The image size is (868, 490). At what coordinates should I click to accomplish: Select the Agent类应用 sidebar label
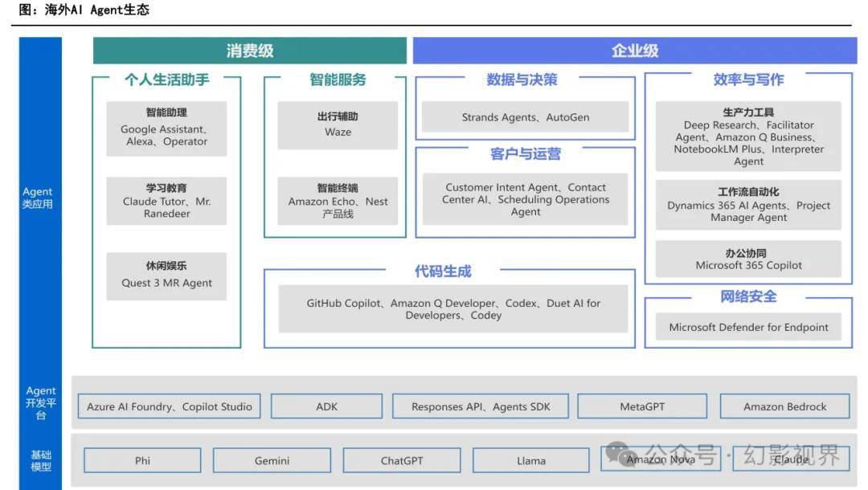click(x=38, y=198)
